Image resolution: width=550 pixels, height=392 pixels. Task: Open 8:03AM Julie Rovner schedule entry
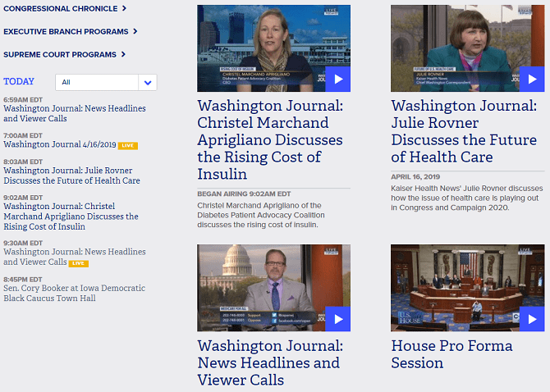pyautogui.click(x=71, y=175)
